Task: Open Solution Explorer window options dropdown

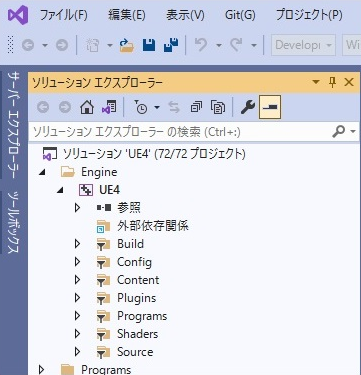Action: click(x=316, y=82)
